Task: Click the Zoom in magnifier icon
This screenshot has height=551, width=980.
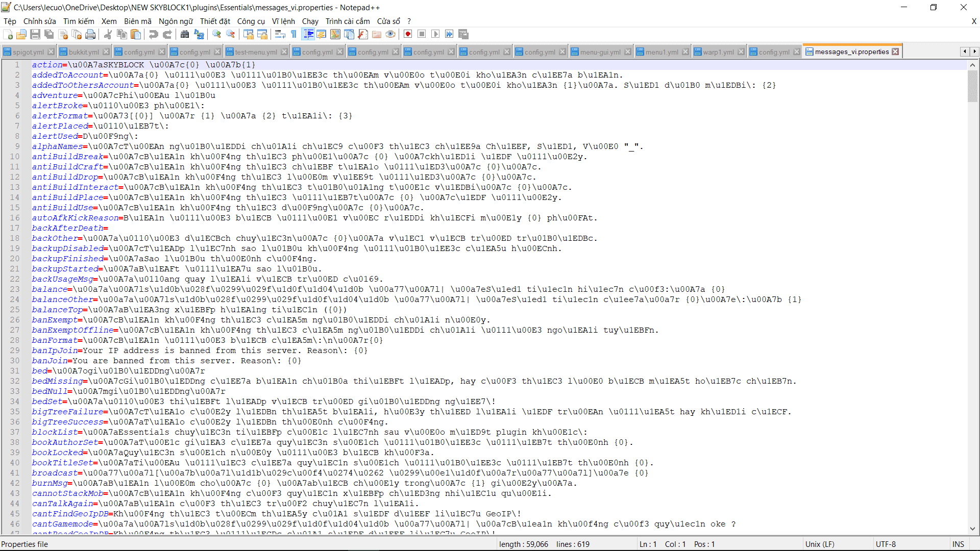Action: point(217,34)
